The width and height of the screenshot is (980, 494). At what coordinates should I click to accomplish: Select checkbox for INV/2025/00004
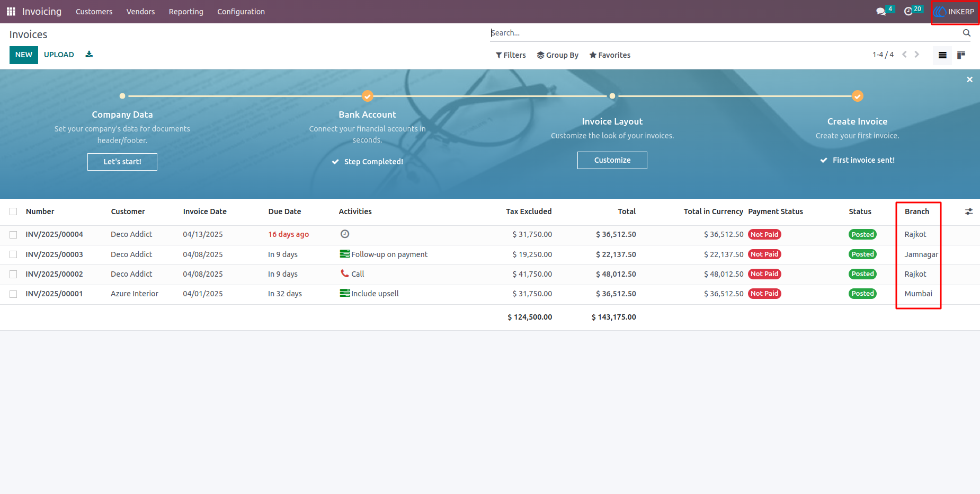coord(13,234)
